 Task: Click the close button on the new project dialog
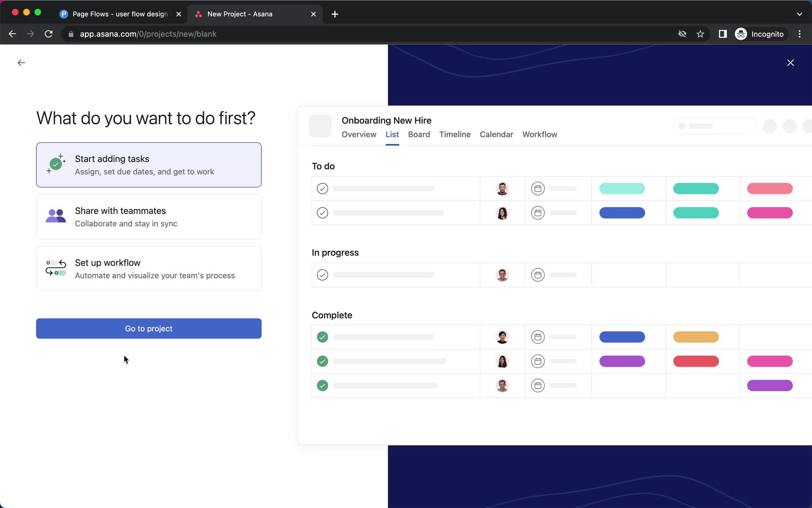[790, 63]
